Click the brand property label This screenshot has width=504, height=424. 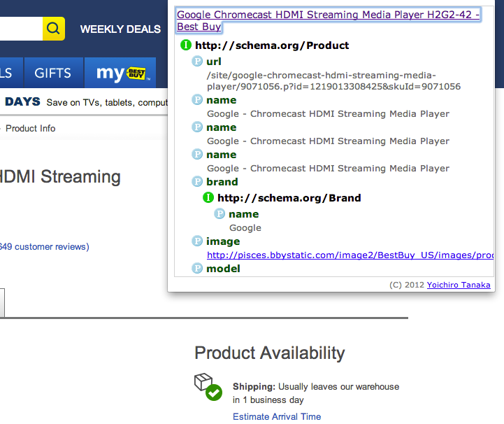tap(222, 182)
